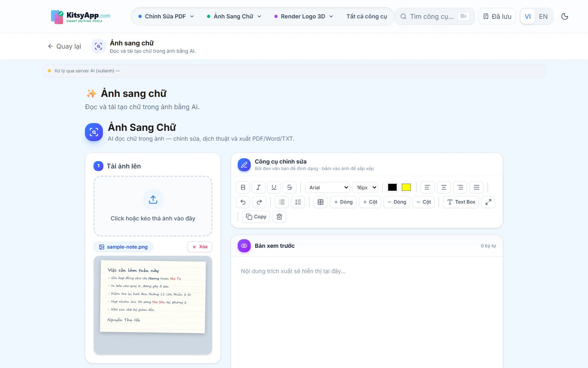Click the Tìm công cụ search field

point(434,16)
